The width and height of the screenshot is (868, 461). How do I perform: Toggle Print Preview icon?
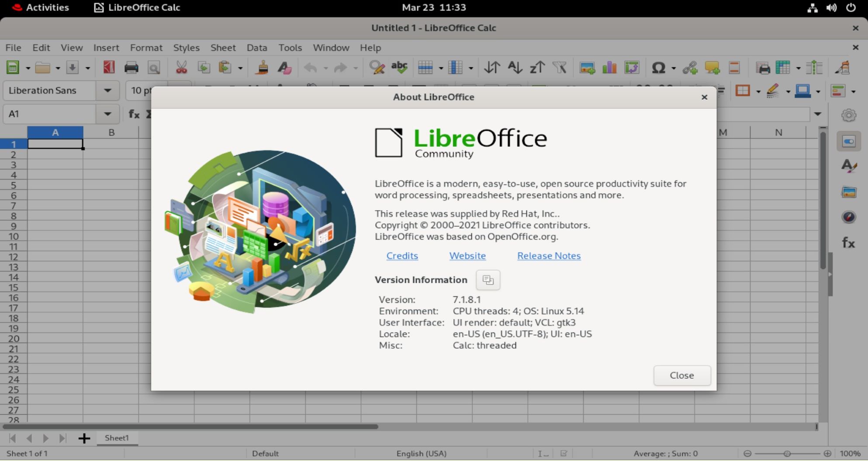(154, 68)
